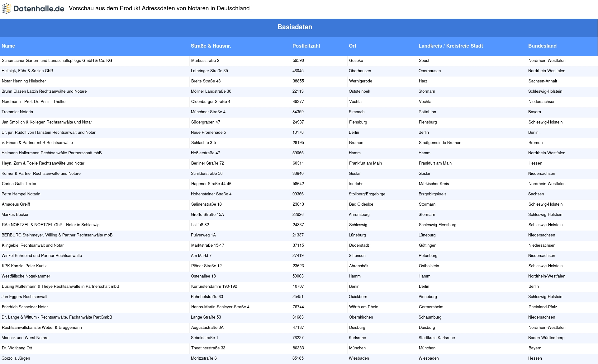Select postal code 84359
The height and width of the screenshot is (364, 598).
click(298, 112)
